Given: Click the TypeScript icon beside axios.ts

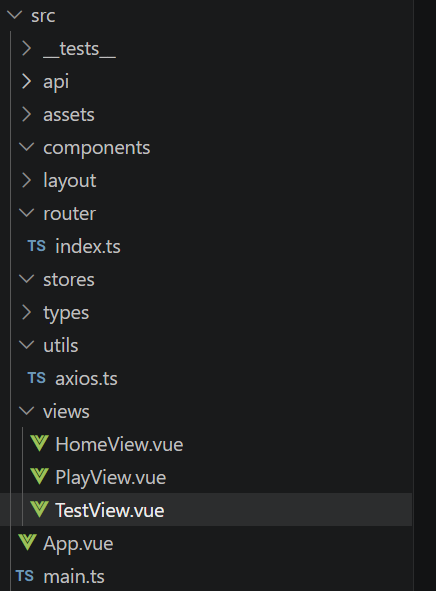Looking at the screenshot, I should point(37,378).
